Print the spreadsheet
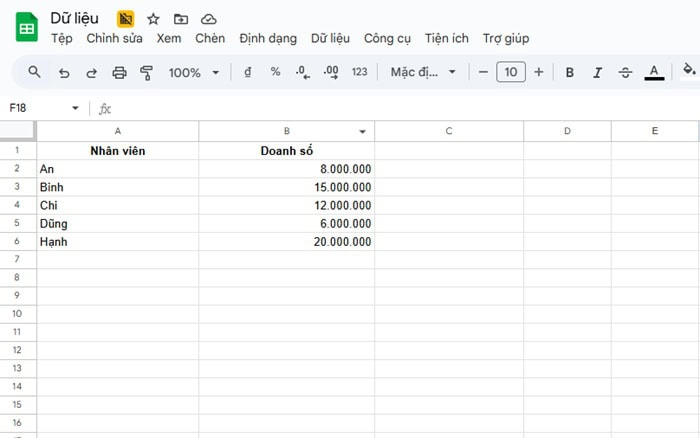The image size is (700, 438). [119, 72]
